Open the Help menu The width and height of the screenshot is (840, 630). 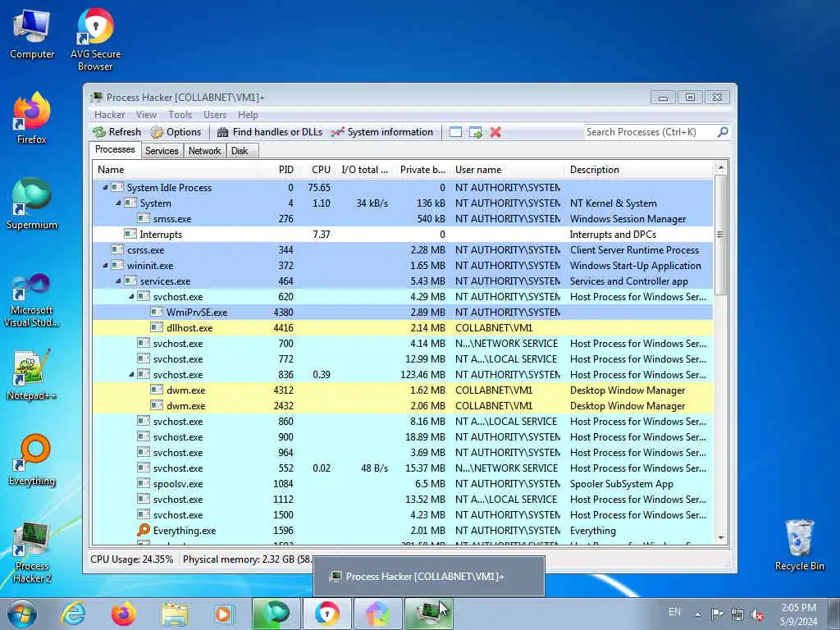[248, 115]
